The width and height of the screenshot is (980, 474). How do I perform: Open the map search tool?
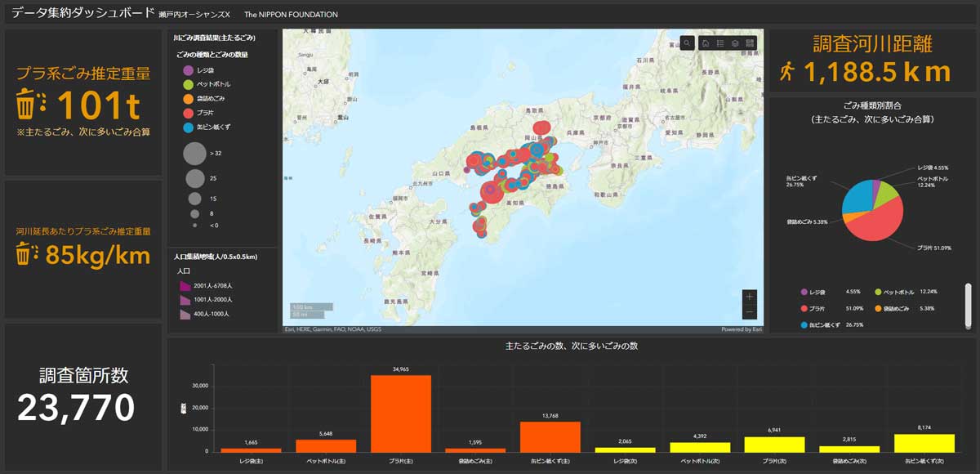click(x=688, y=43)
